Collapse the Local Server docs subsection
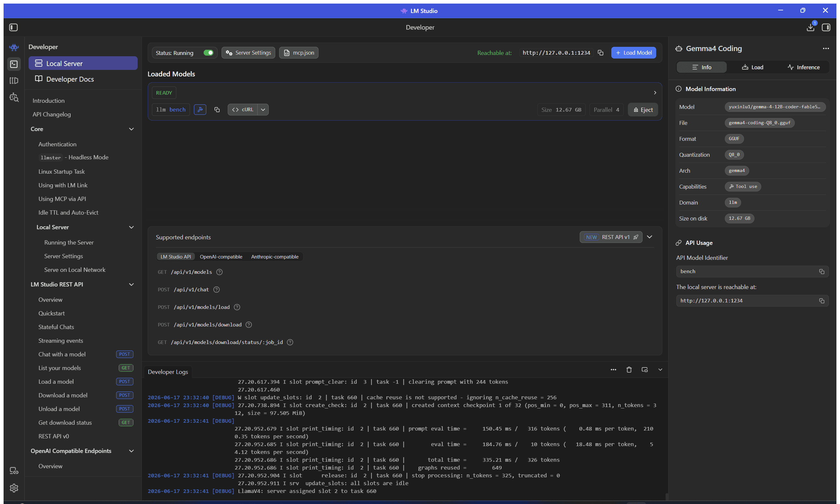The height and width of the screenshot is (504, 840). tap(131, 227)
